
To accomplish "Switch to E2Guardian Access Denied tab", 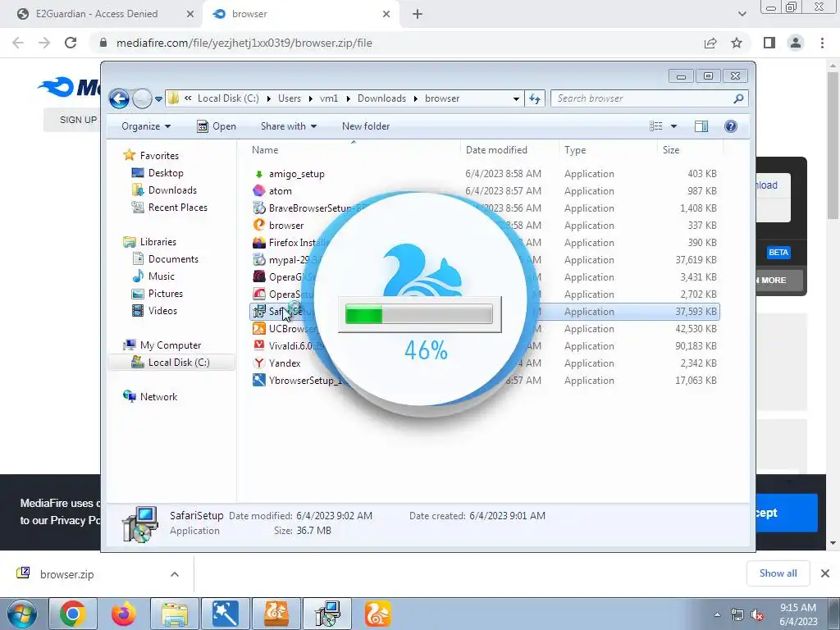I will click(97, 14).
